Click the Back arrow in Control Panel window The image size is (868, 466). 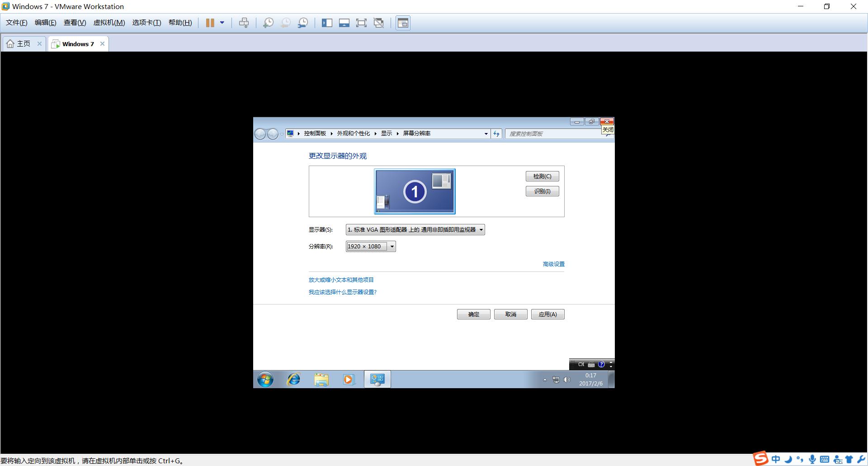coord(260,133)
